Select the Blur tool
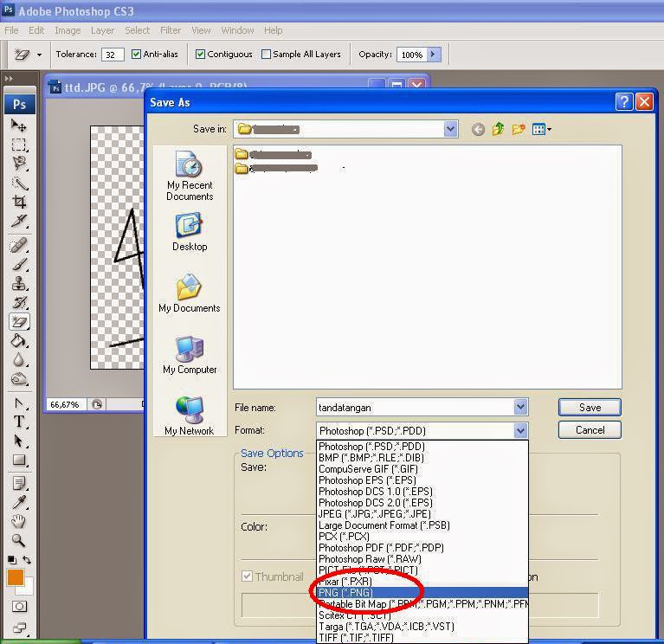Image resolution: width=664 pixels, height=644 pixels. 19,360
